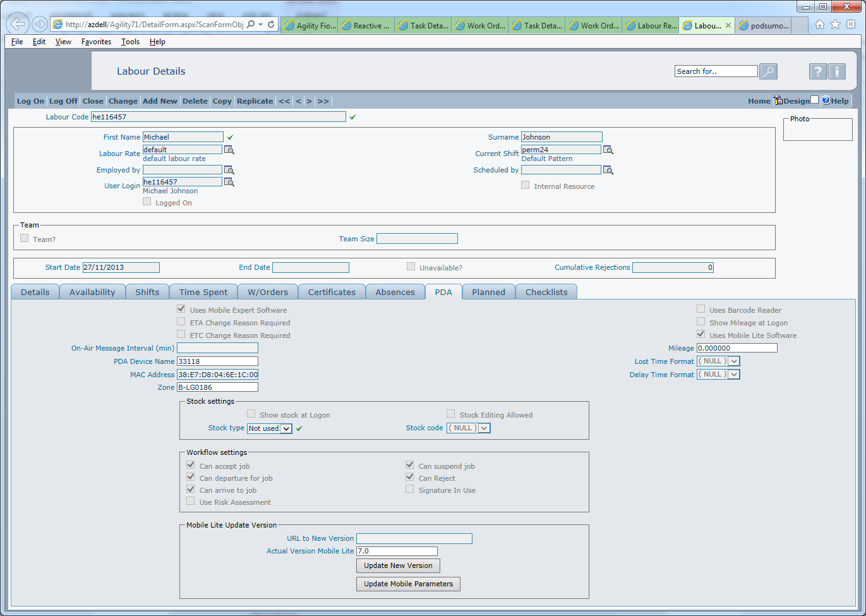
Task: Toggle the Design checkbox in toolbar
Action: pyautogui.click(x=814, y=100)
